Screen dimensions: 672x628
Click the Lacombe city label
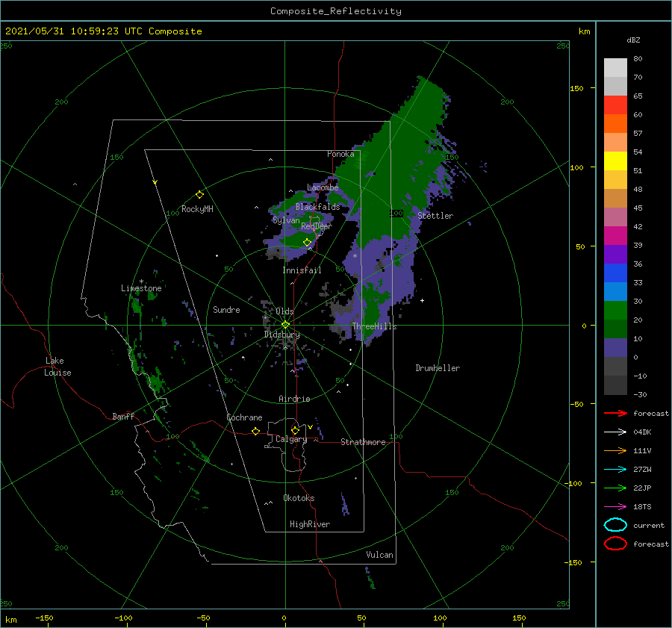[323, 187]
